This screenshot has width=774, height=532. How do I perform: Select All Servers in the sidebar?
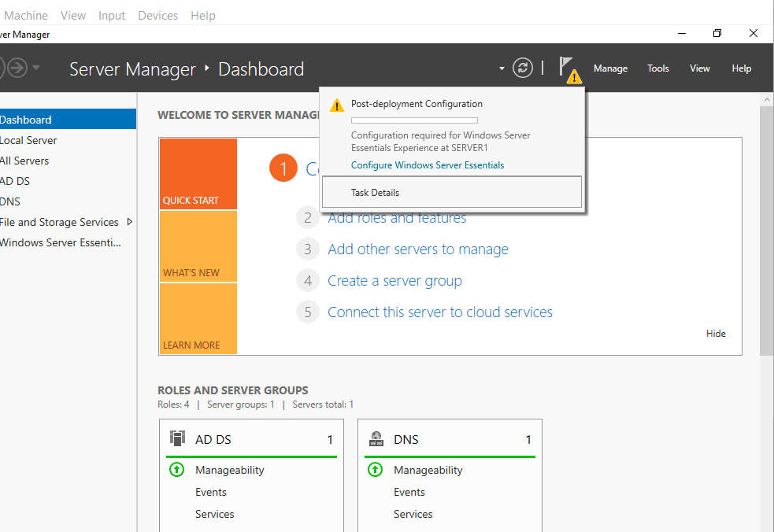68,161
